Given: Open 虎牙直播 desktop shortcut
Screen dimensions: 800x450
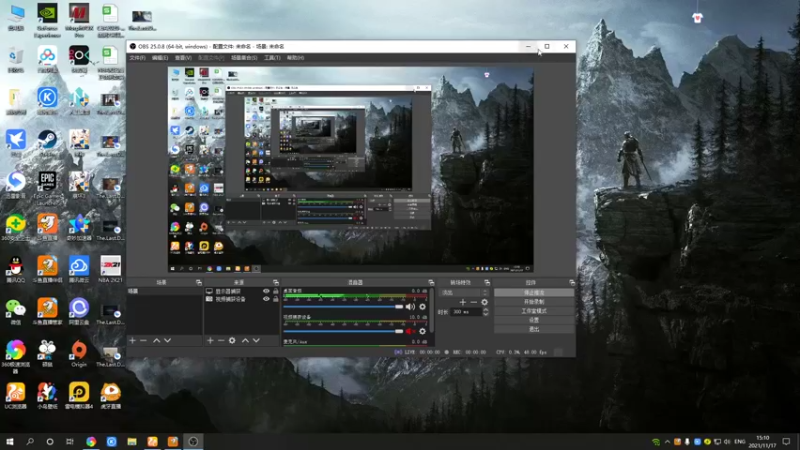Looking at the screenshot, I should point(110,395).
